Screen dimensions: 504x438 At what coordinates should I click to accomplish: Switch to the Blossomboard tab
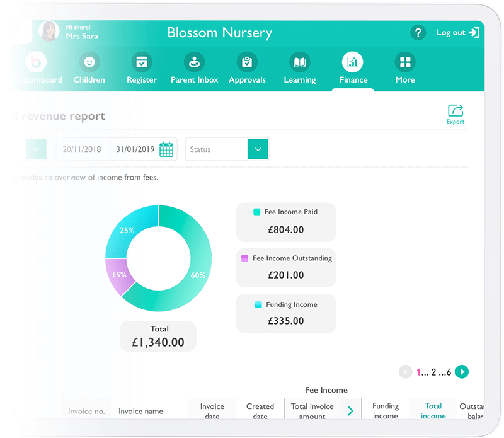35,63
